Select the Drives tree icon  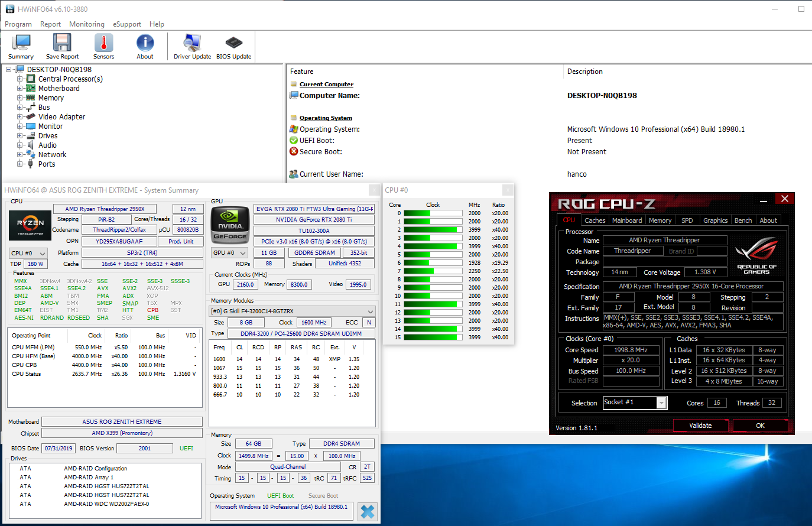(x=31, y=135)
